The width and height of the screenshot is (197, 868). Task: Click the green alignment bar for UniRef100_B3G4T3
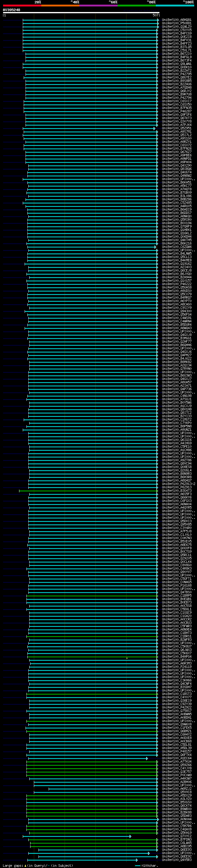(88, 491)
